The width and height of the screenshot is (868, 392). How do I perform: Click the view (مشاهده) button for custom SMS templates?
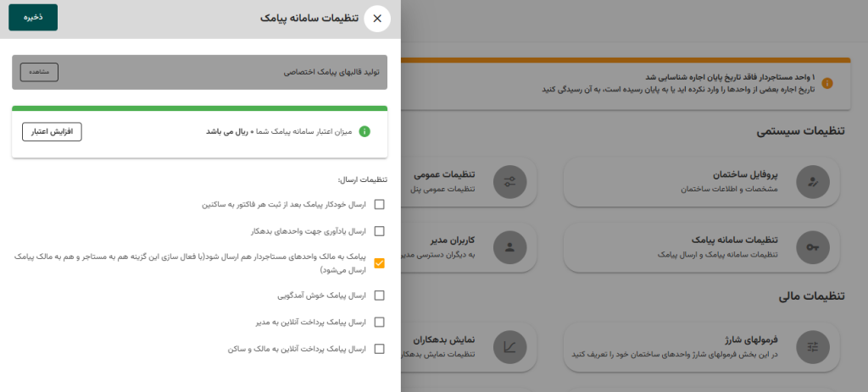coord(39,72)
